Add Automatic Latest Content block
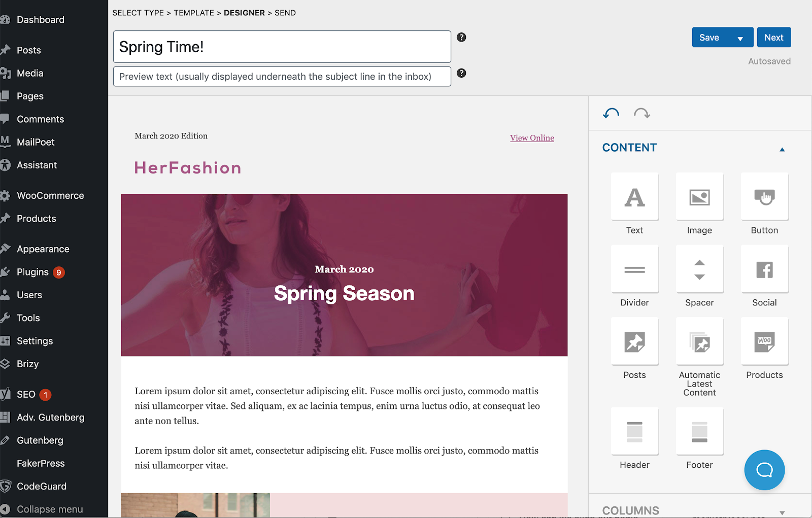Image resolution: width=812 pixels, height=518 pixels. (x=699, y=341)
